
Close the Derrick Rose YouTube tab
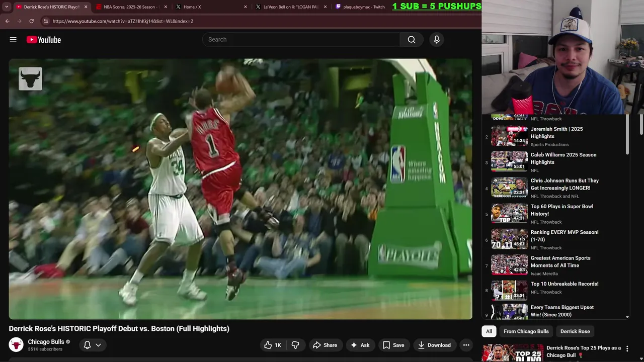click(86, 7)
